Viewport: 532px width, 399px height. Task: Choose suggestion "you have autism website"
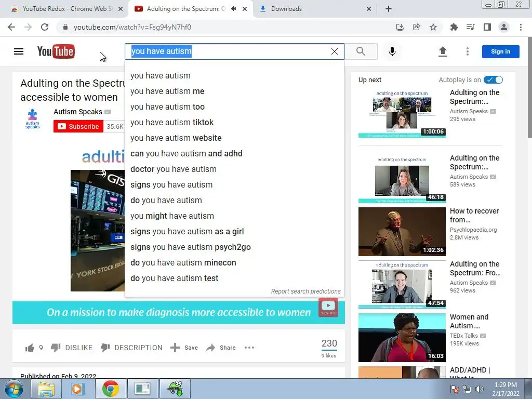pyautogui.click(x=234, y=138)
